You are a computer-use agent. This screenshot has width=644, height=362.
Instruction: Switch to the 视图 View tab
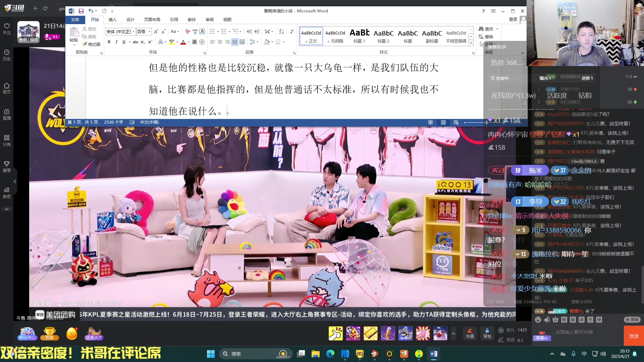(227, 20)
